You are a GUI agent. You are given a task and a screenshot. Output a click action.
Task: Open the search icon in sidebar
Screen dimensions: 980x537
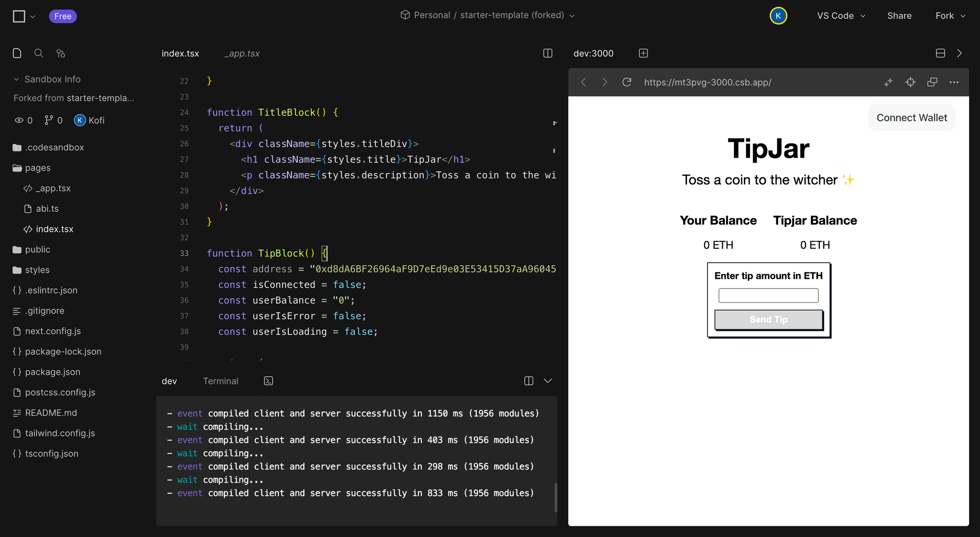pyautogui.click(x=39, y=53)
